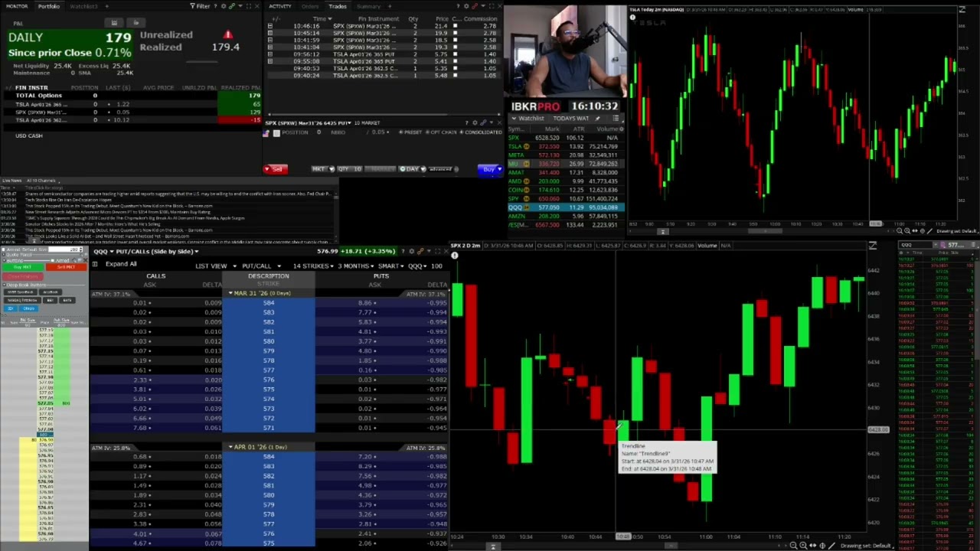Image resolution: width=980 pixels, height=551 pixels.
Task: Click the grid icon left of Expand All
Action: 95,264
